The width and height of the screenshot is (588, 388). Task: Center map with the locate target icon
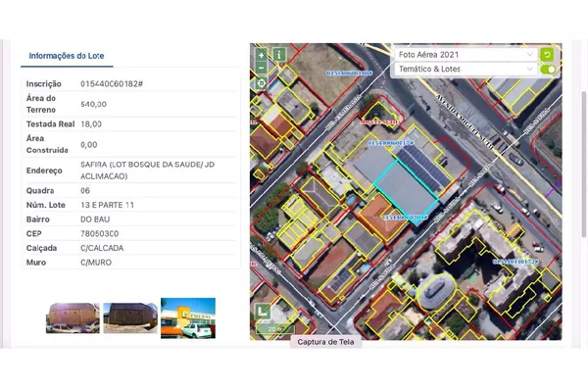click(x=262, y=83)
